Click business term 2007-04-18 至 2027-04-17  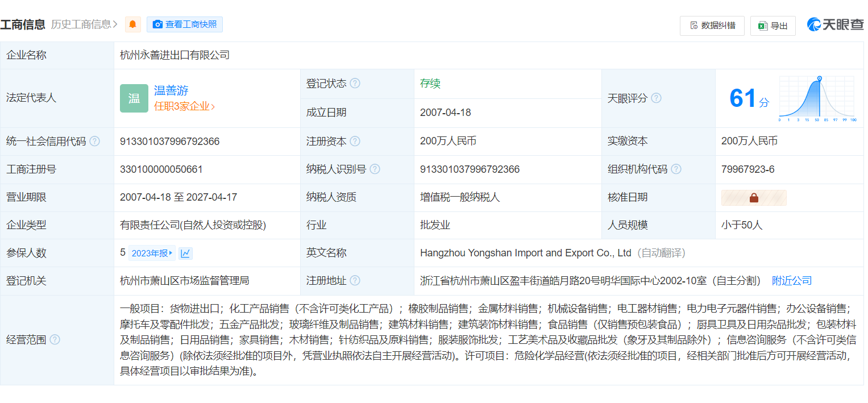(x=178, y=197)
